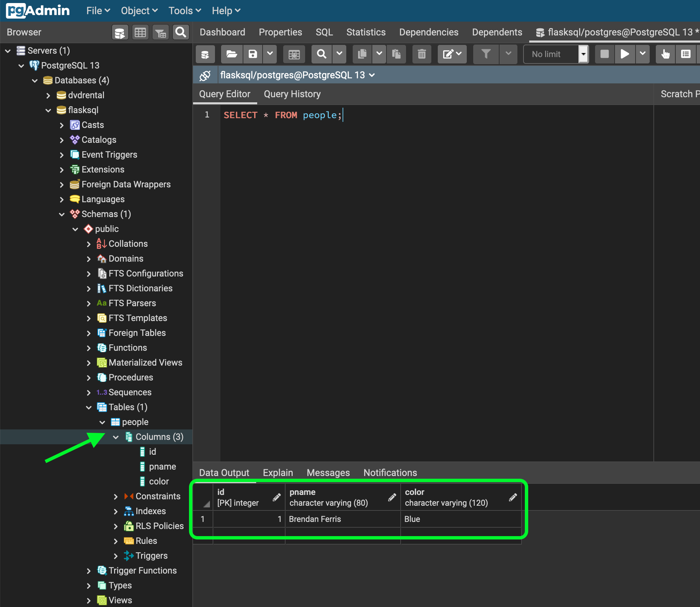Switch to the Messages tab
700x607 pixels.
click(x=328, y=473)
